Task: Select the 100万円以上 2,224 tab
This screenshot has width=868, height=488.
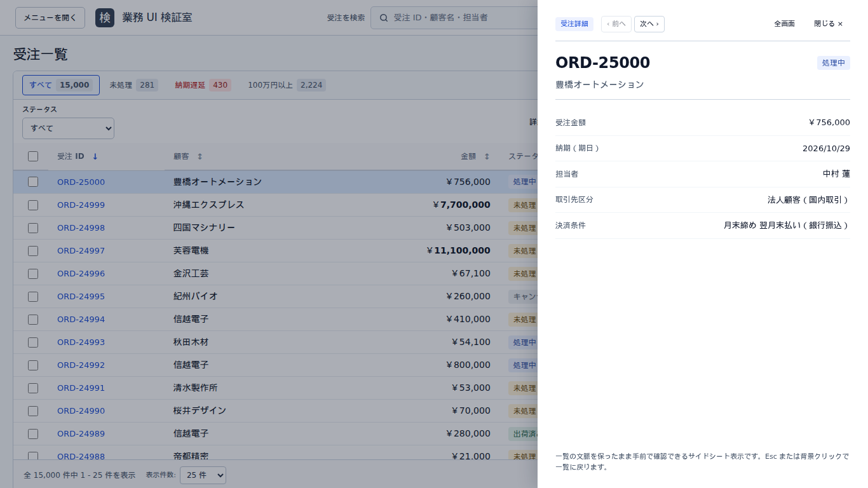Action: tap(287, 85)
